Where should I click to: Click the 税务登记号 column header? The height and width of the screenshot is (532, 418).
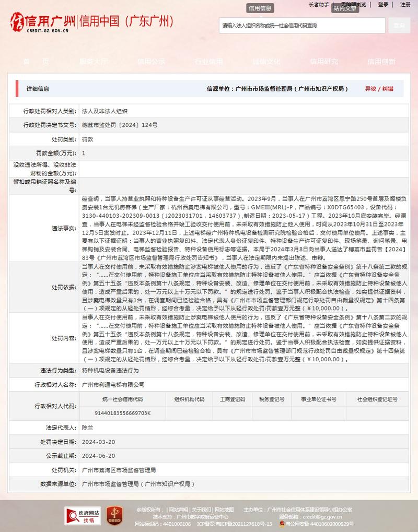[272, 399]
